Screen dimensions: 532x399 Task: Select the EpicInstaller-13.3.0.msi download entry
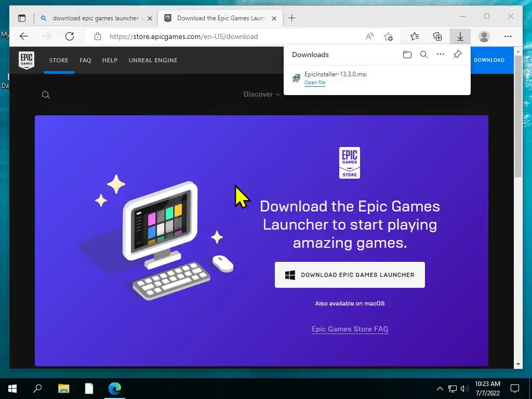(x=377, y=78)
